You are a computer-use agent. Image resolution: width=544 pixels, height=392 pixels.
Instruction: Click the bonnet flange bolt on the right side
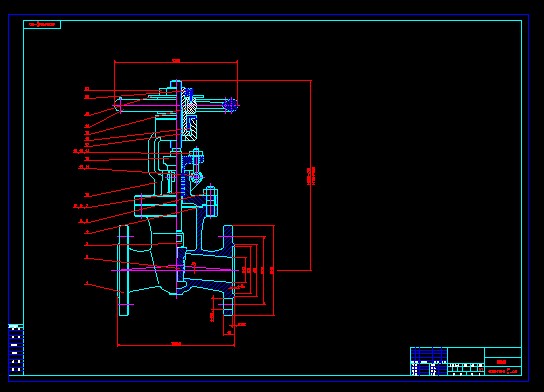click(x=211, y=201)
